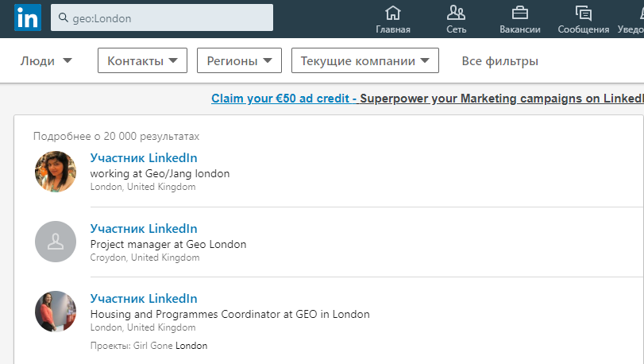
Task: Expand the Контакты filter dropdown
Action: pyautogui.click(x=142, y=61)
